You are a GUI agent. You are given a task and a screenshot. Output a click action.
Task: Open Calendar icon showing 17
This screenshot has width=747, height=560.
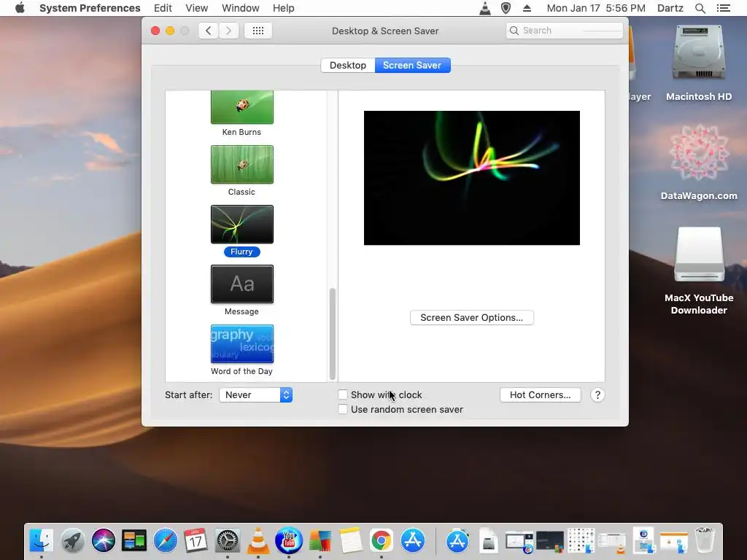(x=196, y=540)
